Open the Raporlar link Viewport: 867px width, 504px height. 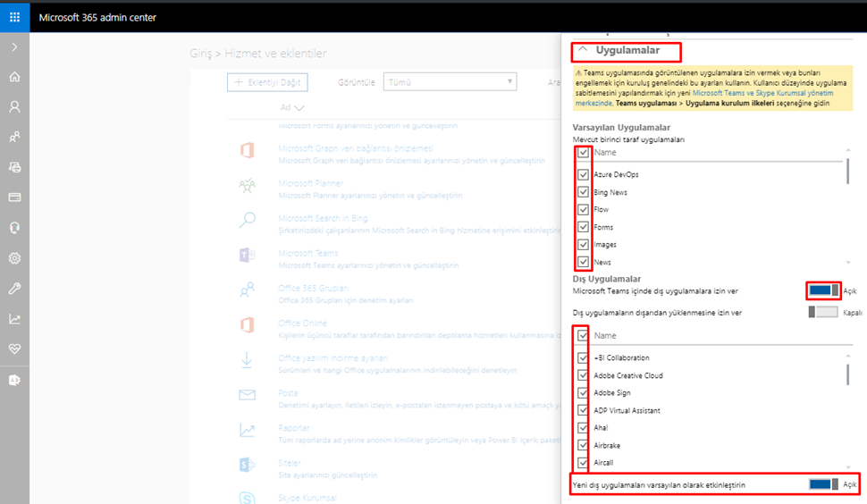[293, 428]
